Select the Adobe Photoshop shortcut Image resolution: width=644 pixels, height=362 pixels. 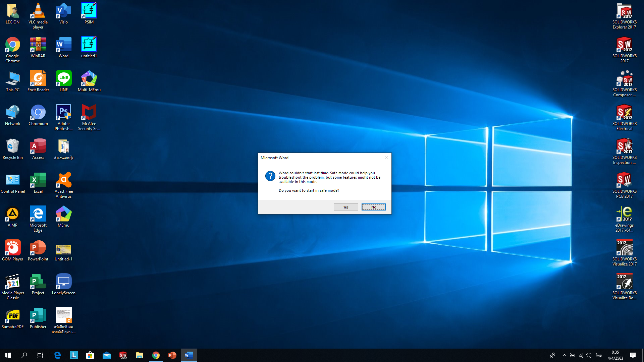[x=63, y=118]
